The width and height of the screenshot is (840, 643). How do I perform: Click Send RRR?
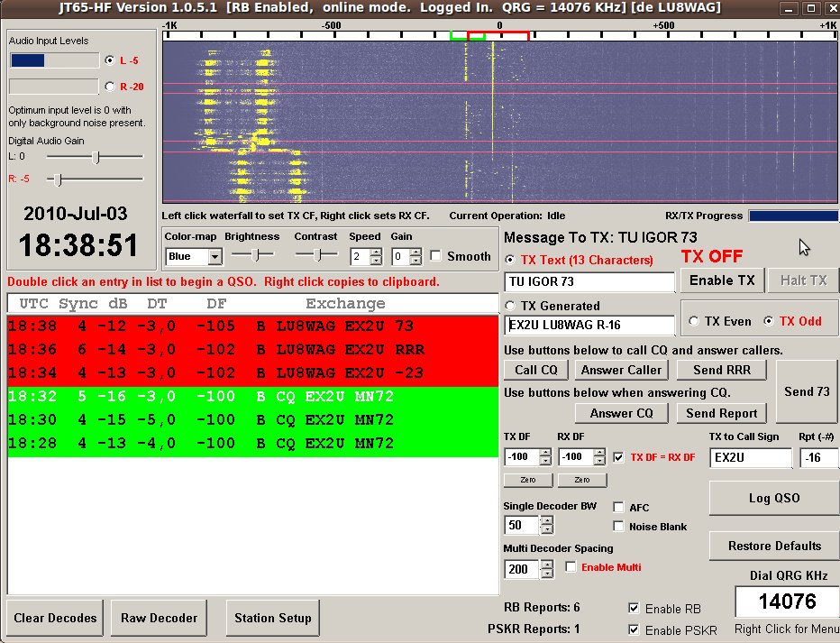(x=721, y=370)
